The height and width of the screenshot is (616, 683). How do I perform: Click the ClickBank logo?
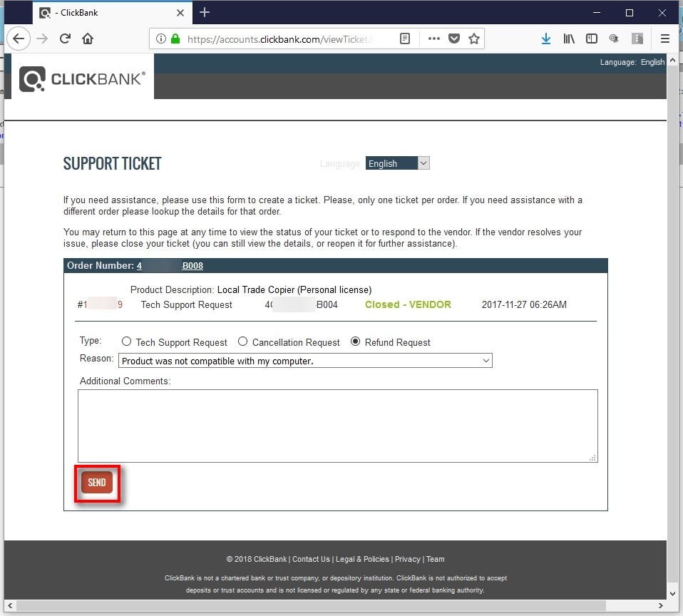pos(82,79)
